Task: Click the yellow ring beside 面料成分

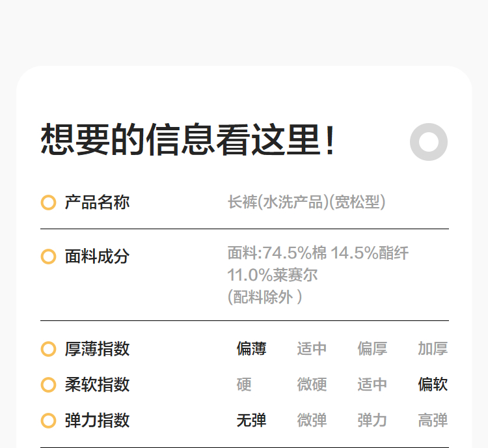Action: click(x=48, y=257)
